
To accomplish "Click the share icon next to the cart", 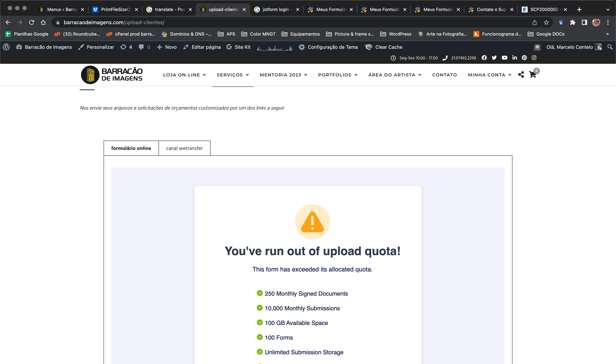I will coord(521,75).
